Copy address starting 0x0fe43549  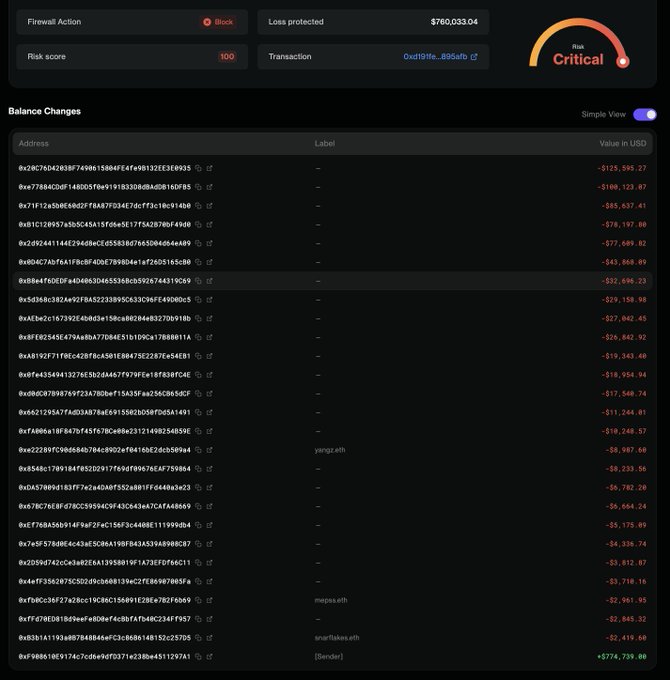[x=198, y=375]
